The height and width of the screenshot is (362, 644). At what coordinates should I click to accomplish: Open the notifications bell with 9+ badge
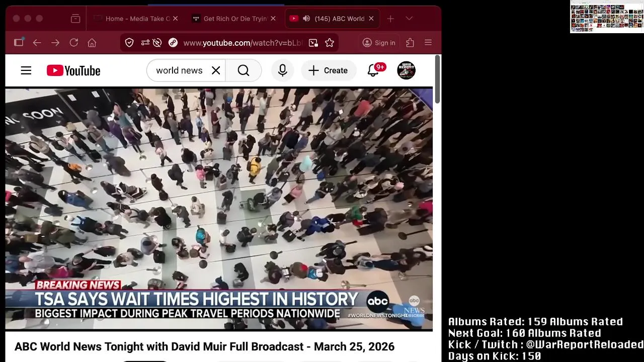(x=373, y=71)
